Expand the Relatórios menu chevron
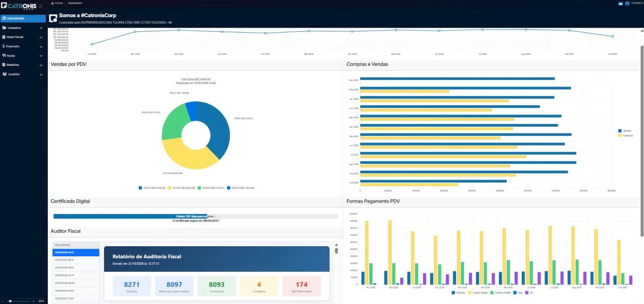The height and width of the screenshot is (304, 644). (41, 65)
